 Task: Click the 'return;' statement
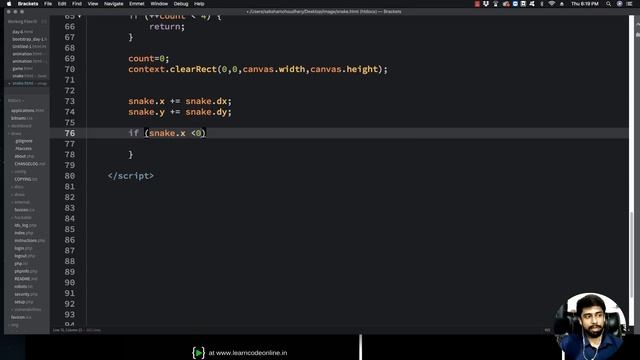point(167,27)
